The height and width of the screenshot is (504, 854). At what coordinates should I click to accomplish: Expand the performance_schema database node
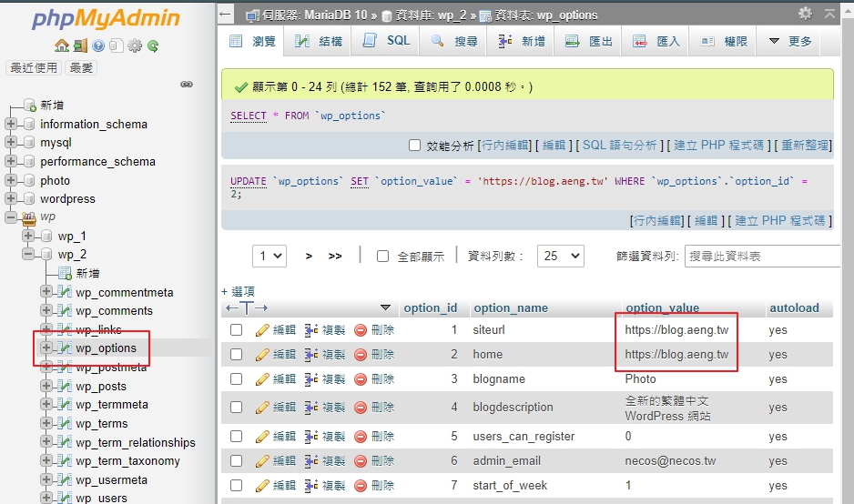click(10, 161)
